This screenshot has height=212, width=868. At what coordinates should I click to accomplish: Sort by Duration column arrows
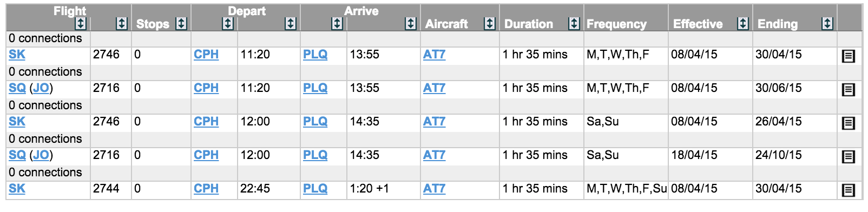(x=574, y=23)
